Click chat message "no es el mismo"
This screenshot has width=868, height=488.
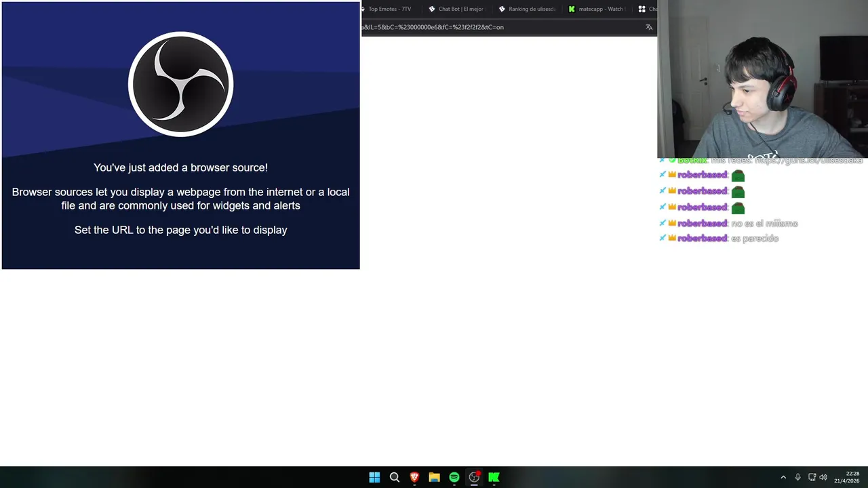click(x=764, y=223)
